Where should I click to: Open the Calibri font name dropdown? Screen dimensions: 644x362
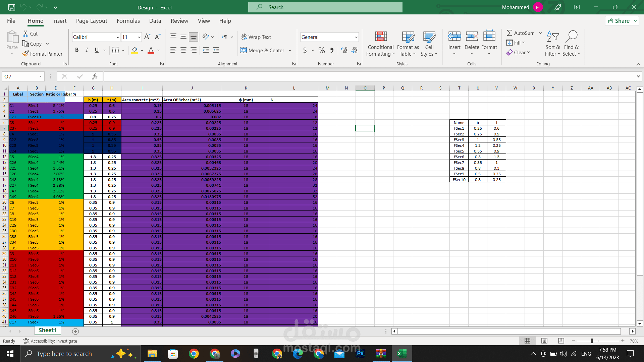(x=117, y=37)
